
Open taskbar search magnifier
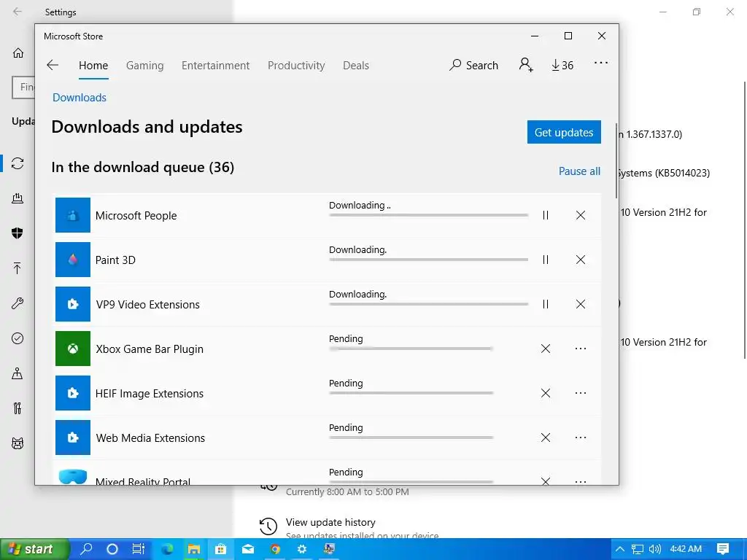pos(87,549)
